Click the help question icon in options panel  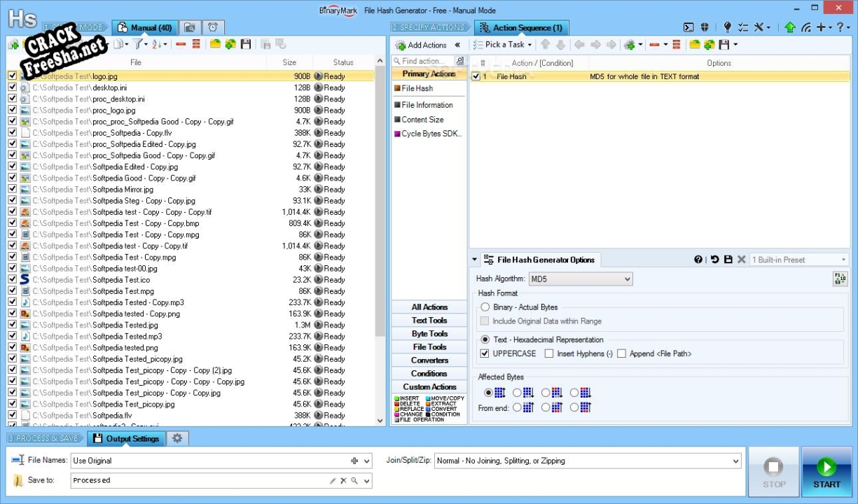point(698,260)
